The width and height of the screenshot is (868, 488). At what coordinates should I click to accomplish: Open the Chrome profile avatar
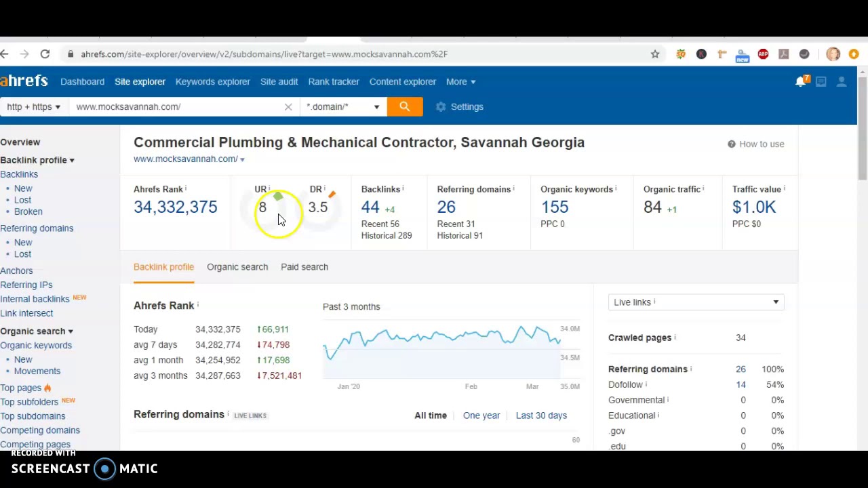pos(833,54)
